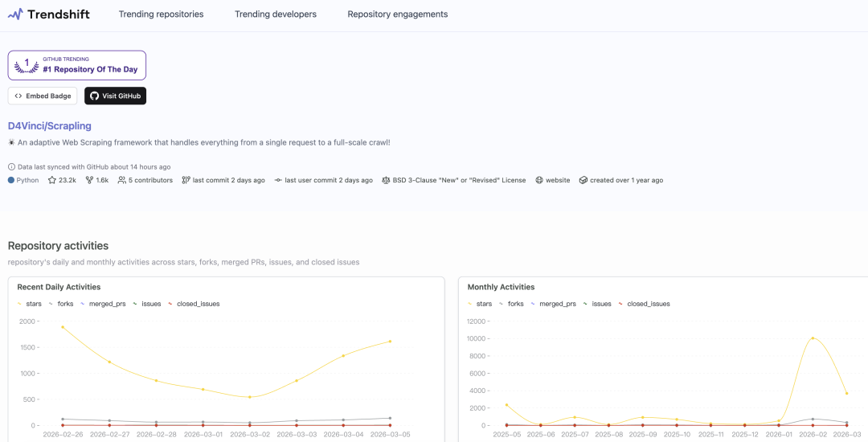The image size is (868, 442).
Task: Click the last commit branch icon
Action: tap(186, 181)
